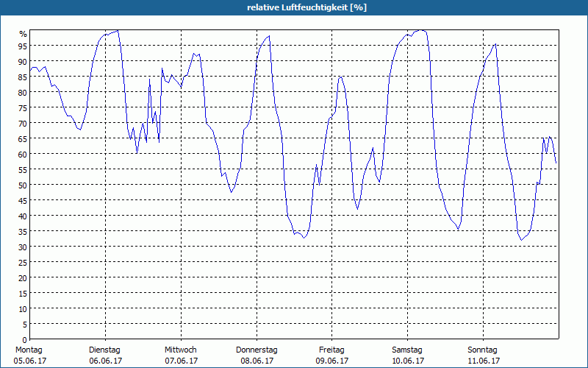Click the 75 y-axis value
Viewport: 588px width, 368px height.
click(x=23, y=107)
